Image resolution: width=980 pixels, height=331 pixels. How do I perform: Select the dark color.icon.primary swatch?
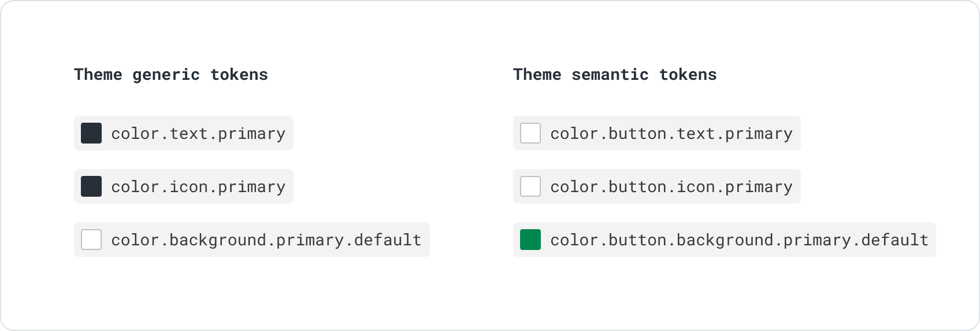point(91,186)
